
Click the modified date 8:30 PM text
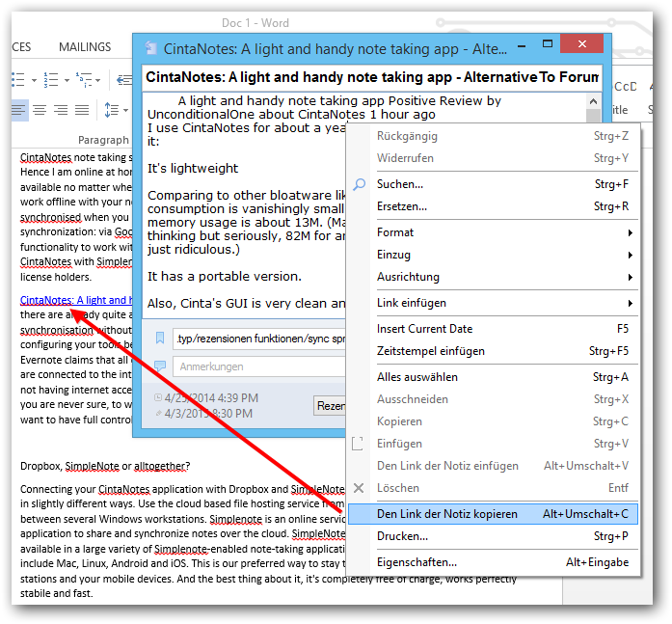tap(208, 414)
